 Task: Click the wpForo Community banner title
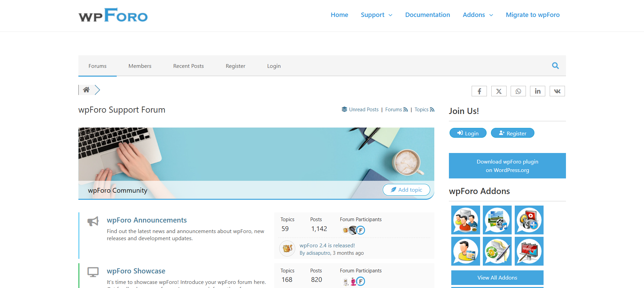(117, 190)
